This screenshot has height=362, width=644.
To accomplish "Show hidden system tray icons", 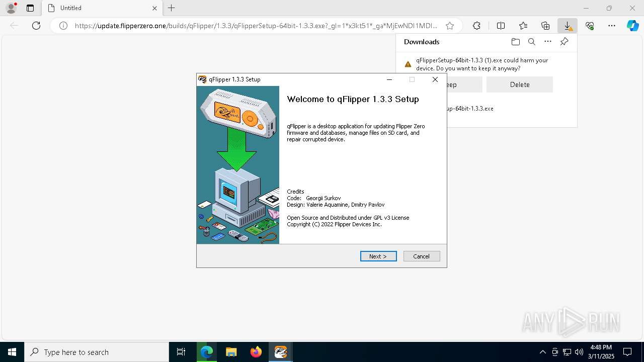I will click(x=542, y=352).
